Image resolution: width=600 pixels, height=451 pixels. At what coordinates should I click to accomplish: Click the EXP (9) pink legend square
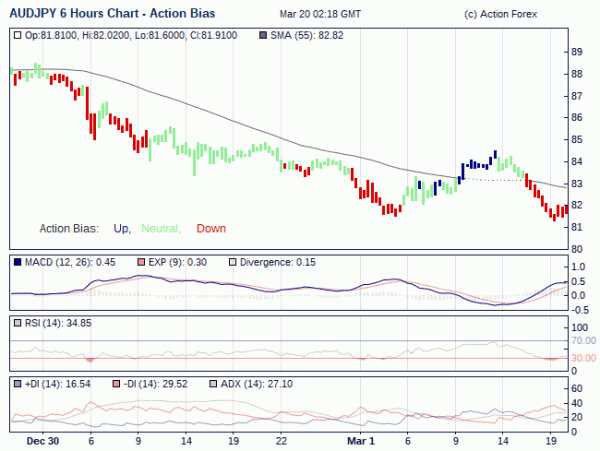pyautogui.click(x=141, y=262)
